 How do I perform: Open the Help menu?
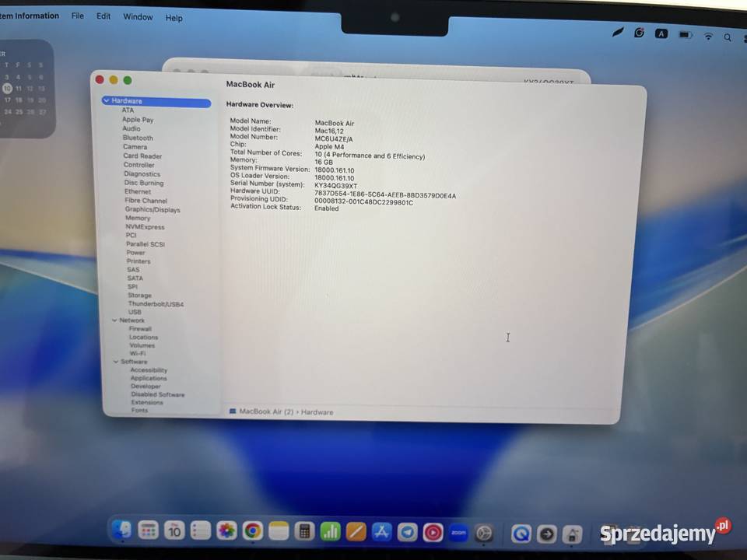[174, 18]
